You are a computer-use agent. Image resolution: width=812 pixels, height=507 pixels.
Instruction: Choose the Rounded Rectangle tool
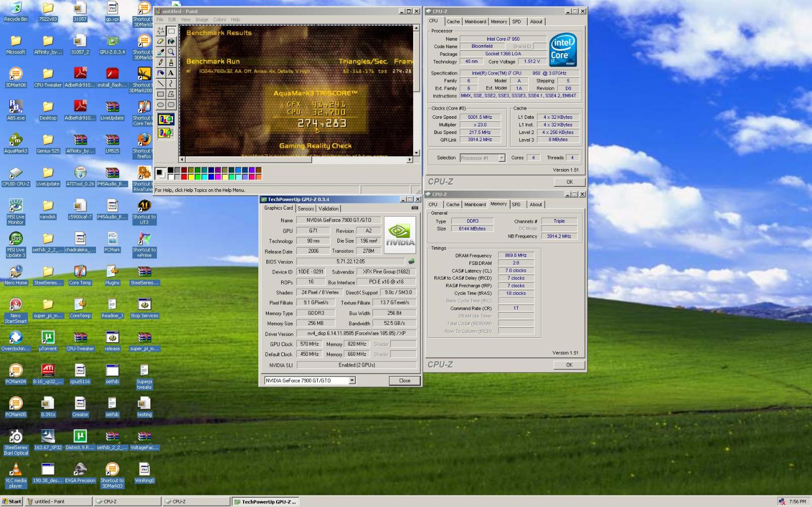click(x=171, y=105)
